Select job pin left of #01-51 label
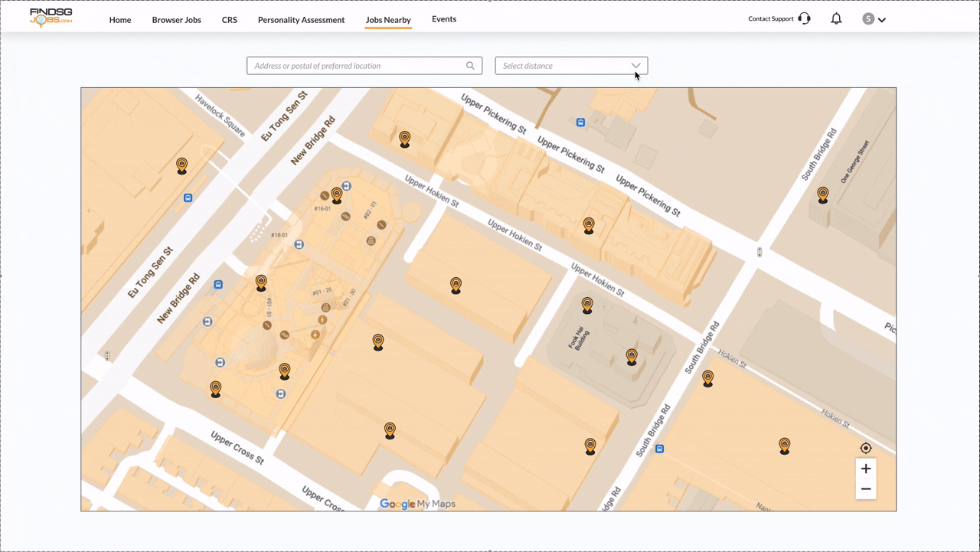The width and height of the screenshot is (980, 552). click(261, 283)
